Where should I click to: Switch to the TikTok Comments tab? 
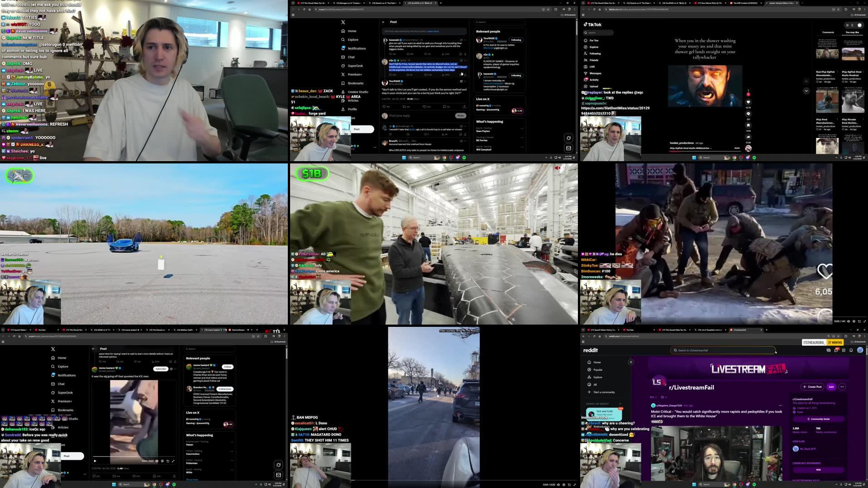(828, 32)
